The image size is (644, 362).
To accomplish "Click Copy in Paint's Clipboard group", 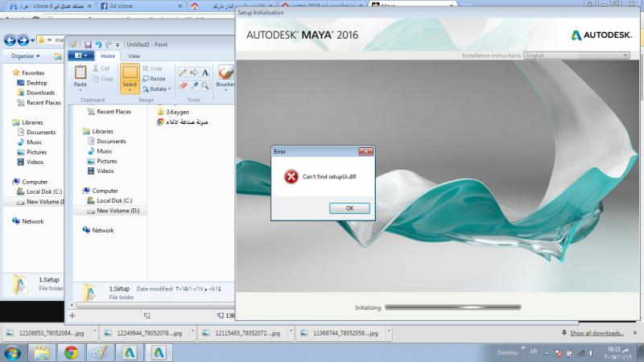I will pyautogui.click(x=103, y=78).
